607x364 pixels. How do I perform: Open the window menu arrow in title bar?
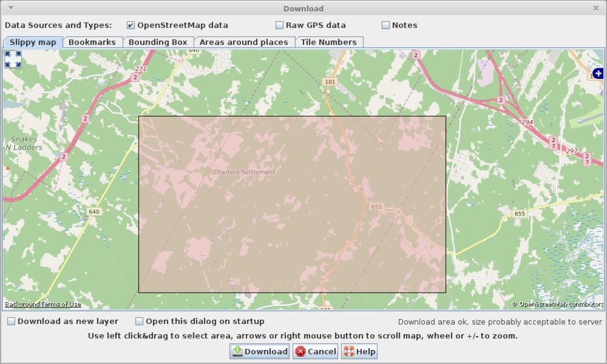[x=11, y=8]
